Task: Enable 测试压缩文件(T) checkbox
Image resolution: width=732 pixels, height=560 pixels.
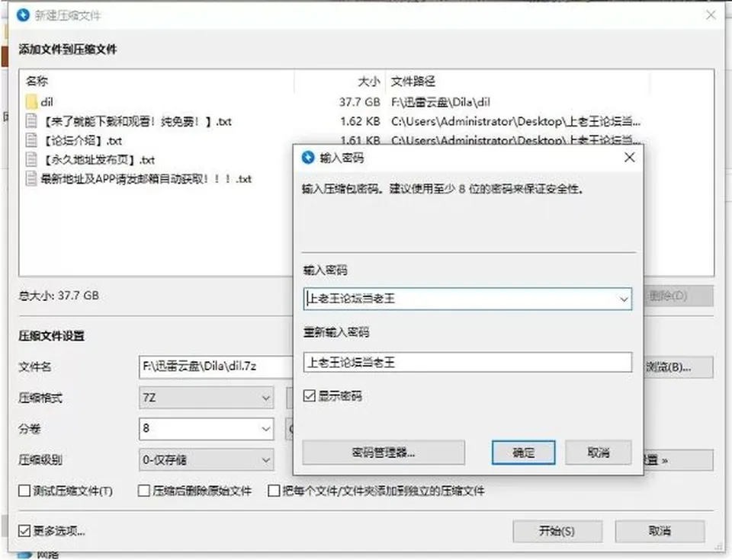Action: pyautogui.click(x=24, y=491)
